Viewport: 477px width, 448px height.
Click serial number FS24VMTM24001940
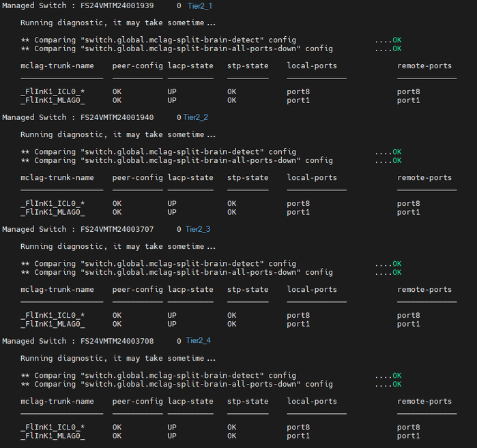pos(117,117)
